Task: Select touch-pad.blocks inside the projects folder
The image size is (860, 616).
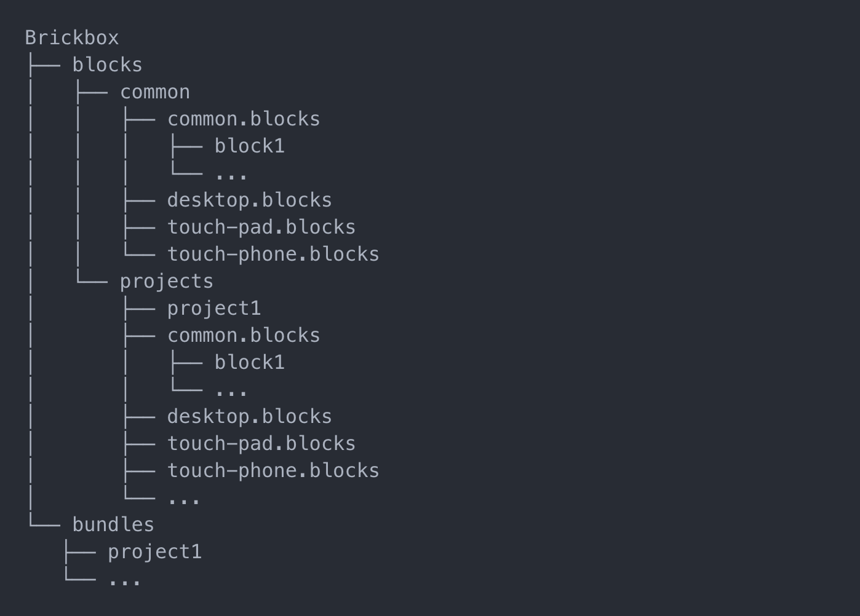Action: coord(261,444)
